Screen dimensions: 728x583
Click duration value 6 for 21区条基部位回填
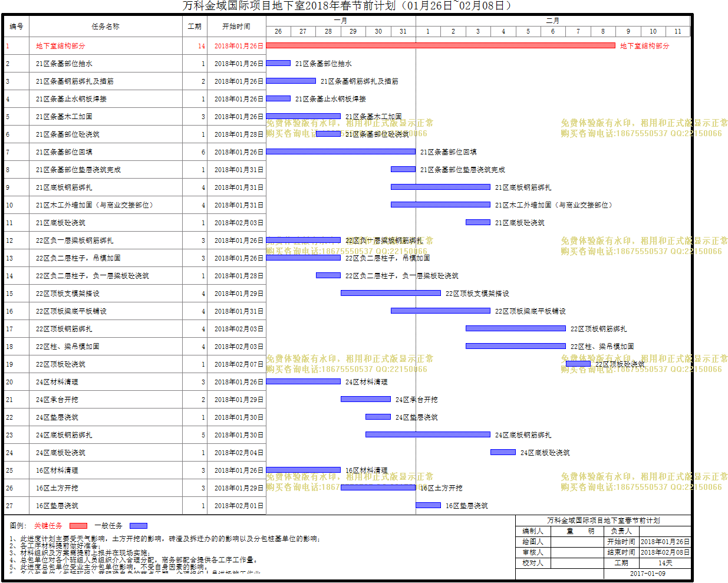203,152
